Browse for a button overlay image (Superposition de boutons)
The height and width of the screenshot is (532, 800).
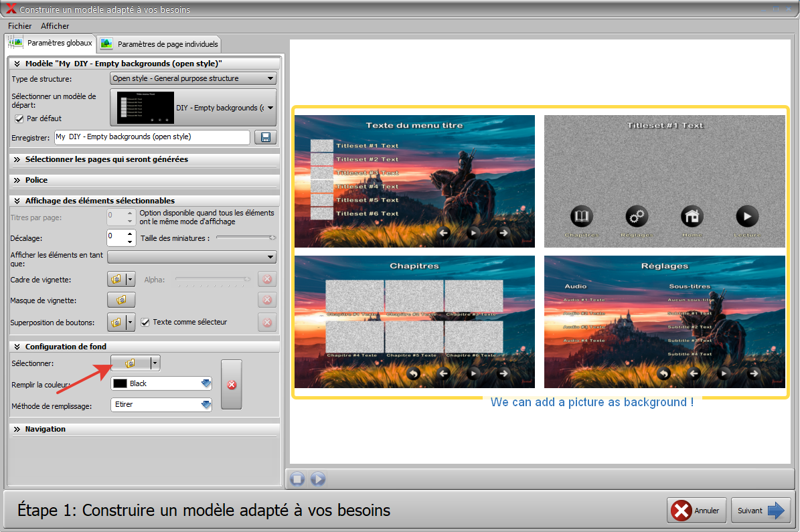coord(116,323)
